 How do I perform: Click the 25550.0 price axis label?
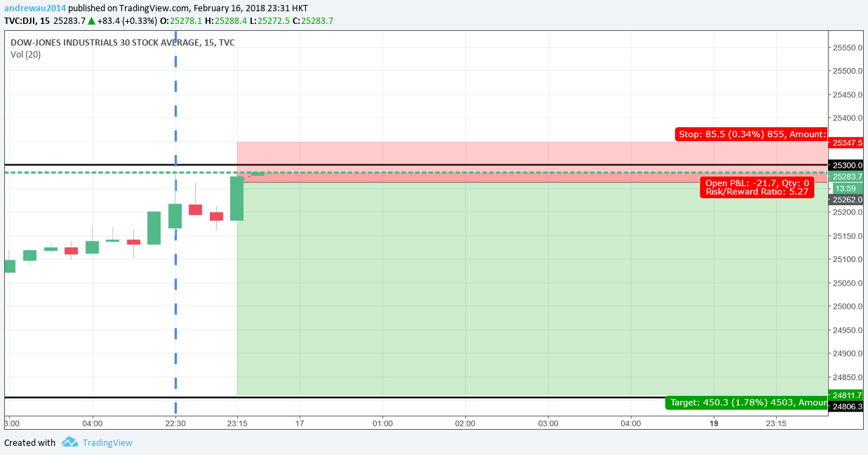[x=847, y=48]
